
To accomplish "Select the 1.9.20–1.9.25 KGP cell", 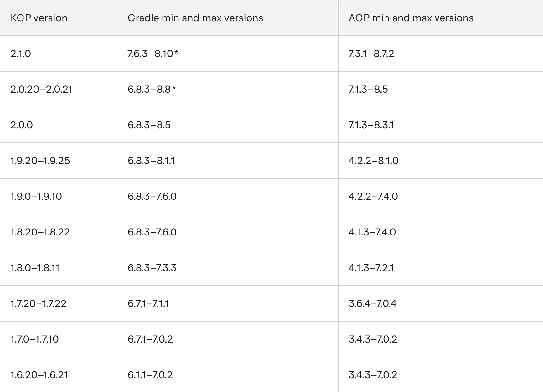I will point(59,161).
